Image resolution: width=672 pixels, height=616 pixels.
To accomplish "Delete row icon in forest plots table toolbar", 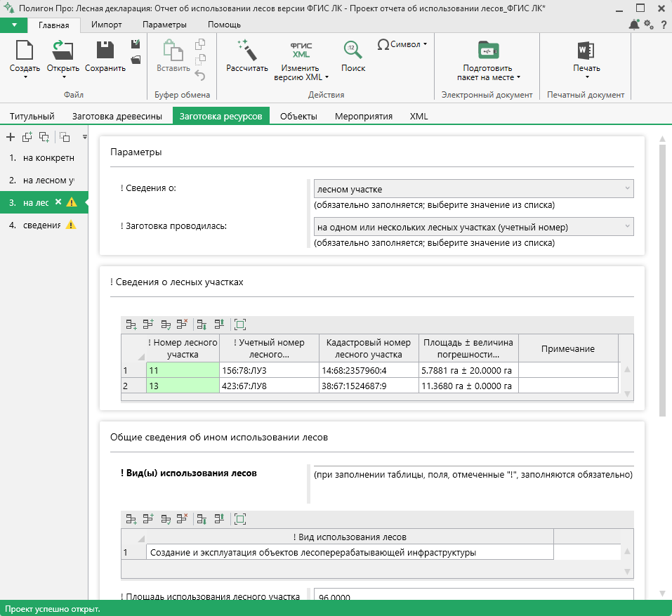I will click(x=182, y=325).
